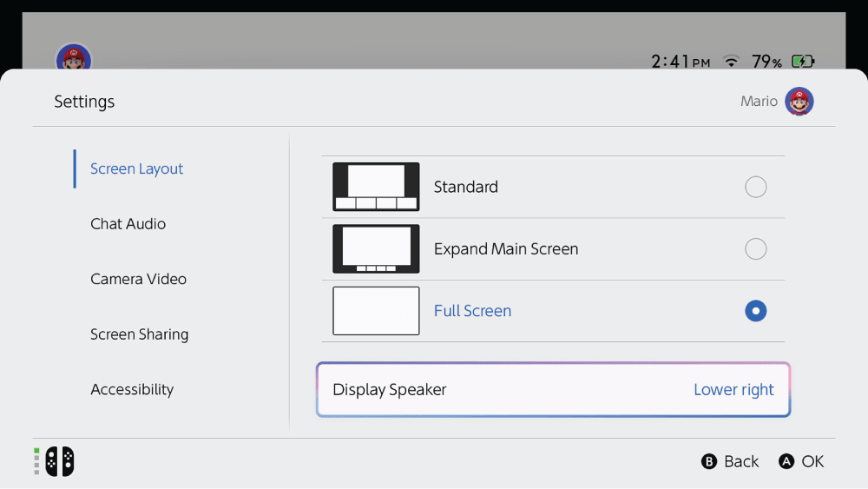The width and height of the screenshot is (868, 489).
Task: Click the Joy-Con controller icon
Action: tap(59, 461)
